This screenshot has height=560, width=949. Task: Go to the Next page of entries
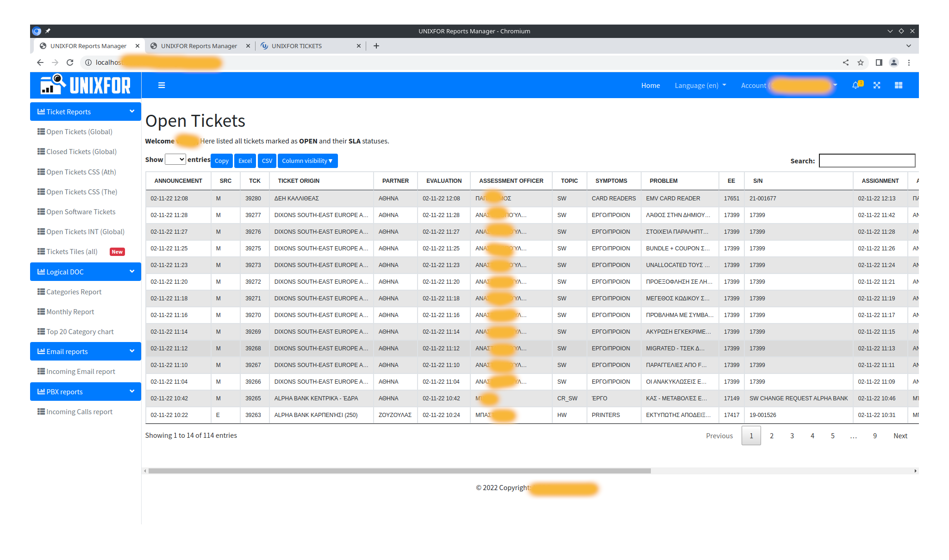point(900,436)
